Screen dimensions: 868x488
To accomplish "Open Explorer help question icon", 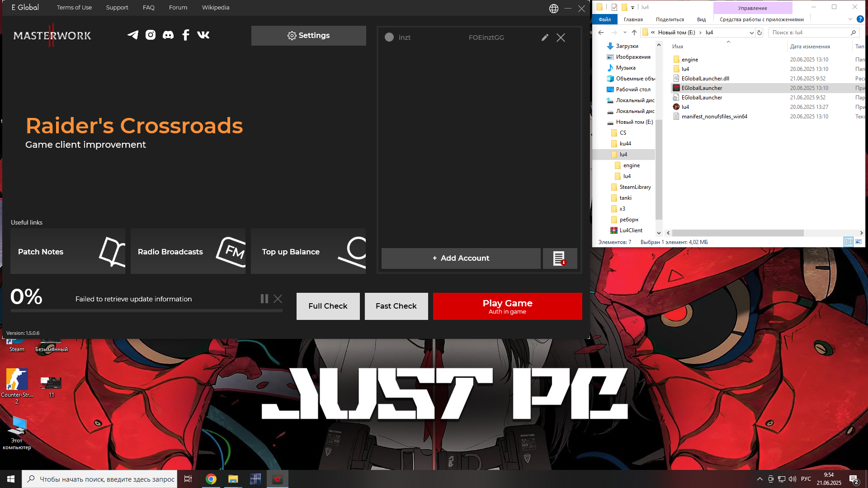I will pos(860,19).
